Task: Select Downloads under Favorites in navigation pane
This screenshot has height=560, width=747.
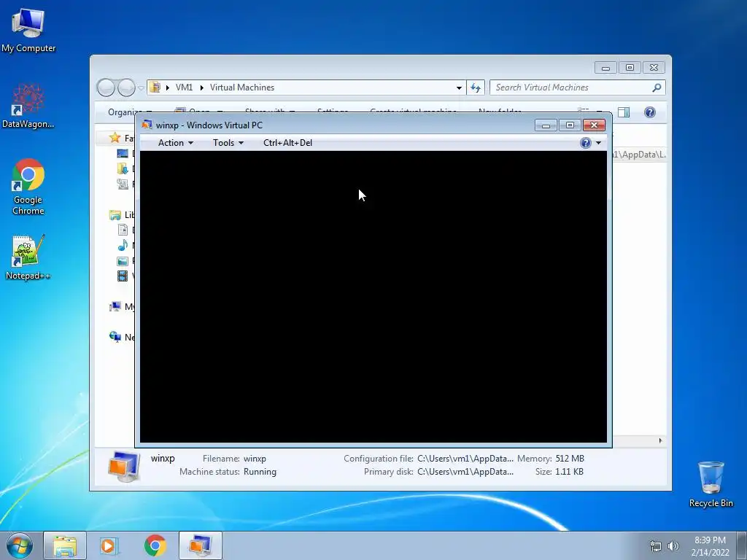Action: tap(125, 168)
